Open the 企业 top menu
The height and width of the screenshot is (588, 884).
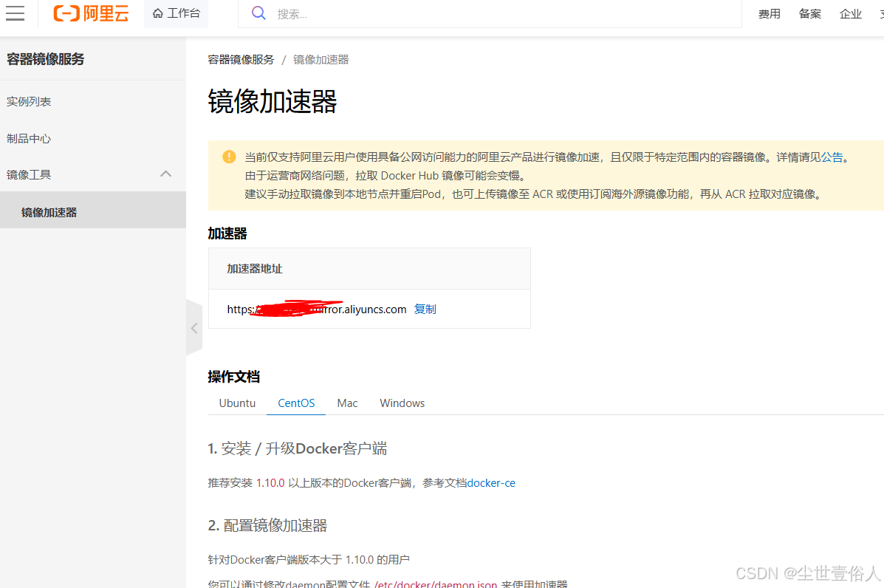[x=850, y=14]
